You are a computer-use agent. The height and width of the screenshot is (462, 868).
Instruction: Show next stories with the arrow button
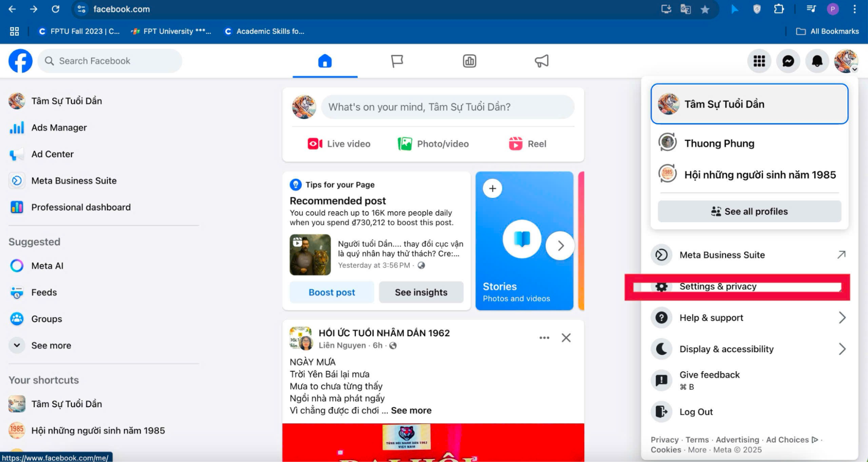560,246
